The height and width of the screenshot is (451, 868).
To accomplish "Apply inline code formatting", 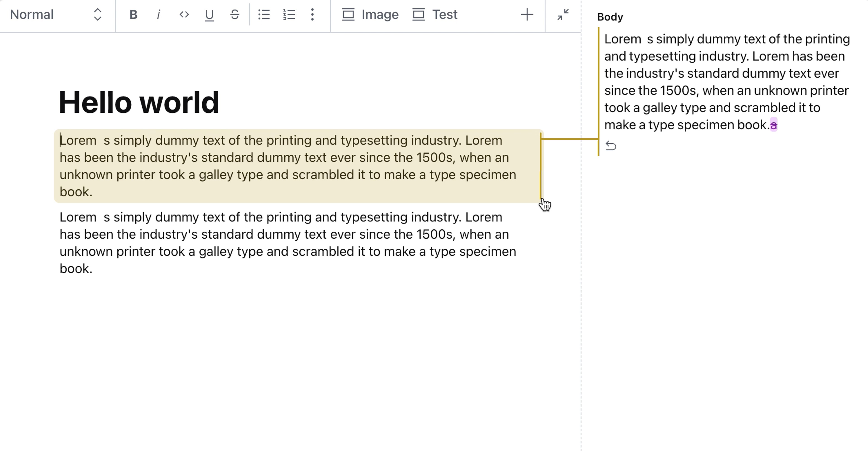I will coord(184,15).
